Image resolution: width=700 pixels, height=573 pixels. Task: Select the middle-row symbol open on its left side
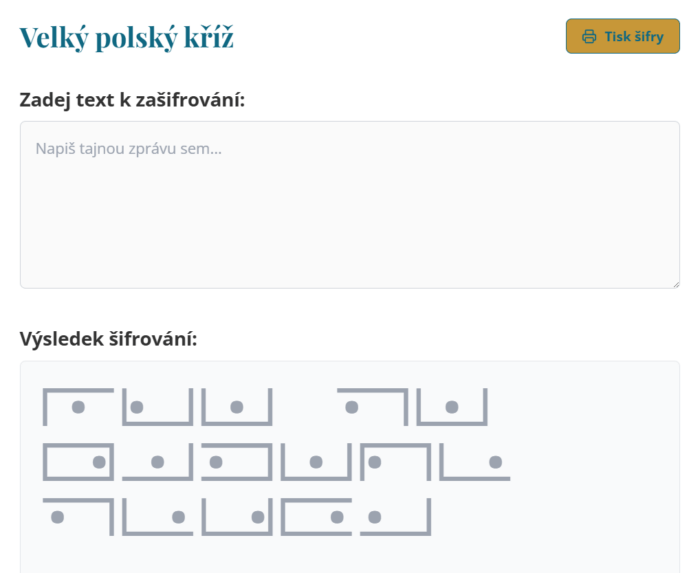[237, 462]
